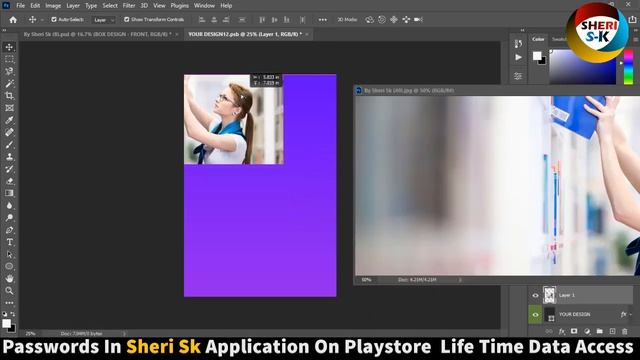Select the Path Selection tool

click(9, 254)
